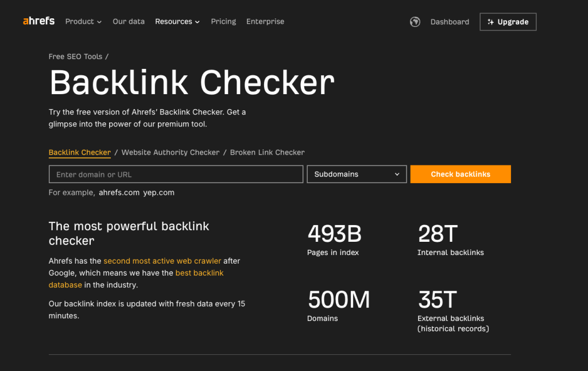Screen dimensions: 588x371
Task: Click the sparkle icon inside Upgrade button
Action: (491, 21)
